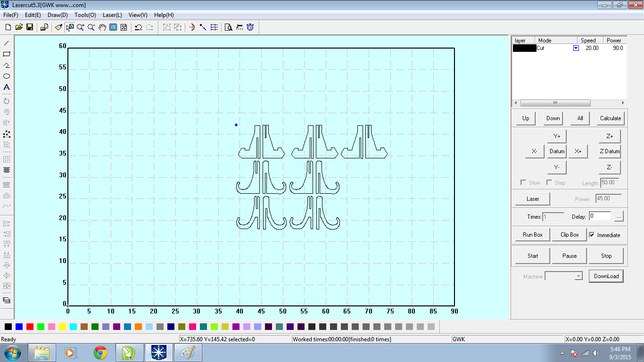The image size is (644, 362).
Task: Click the ellipsis button beside Delay
Action: pyautogui.click(x=619, y=216)
